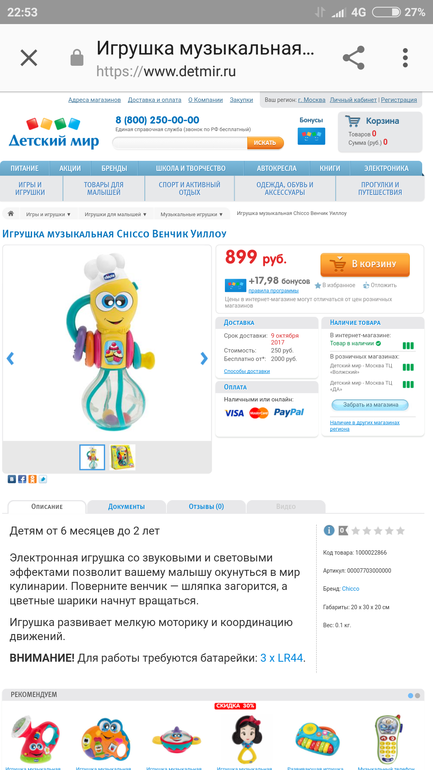Viewport: 433px width, 770px height.
Task: Show next product image with right arrow
Action: [204, 358]
